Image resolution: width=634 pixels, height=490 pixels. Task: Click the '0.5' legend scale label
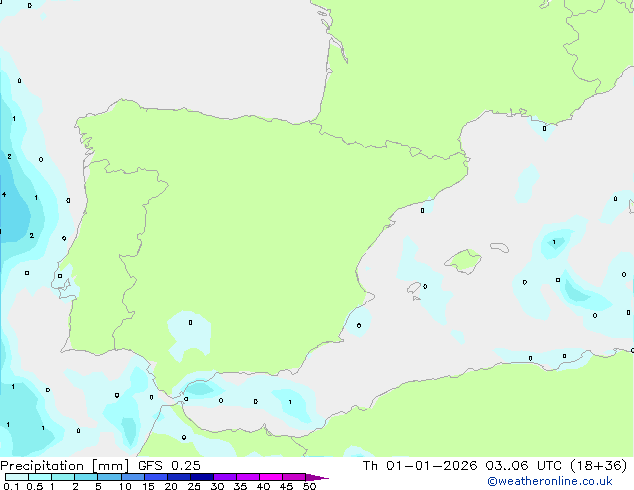tap(35, 486)
